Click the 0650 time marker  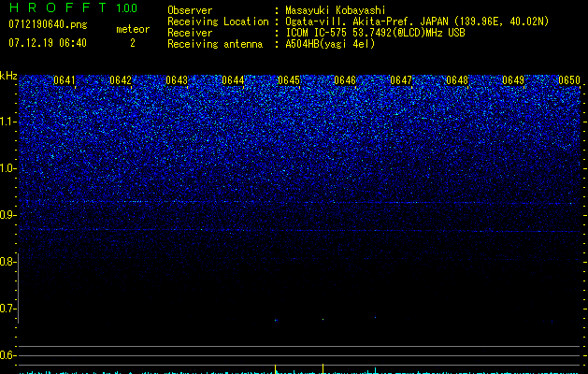click(x=569, y=80)
